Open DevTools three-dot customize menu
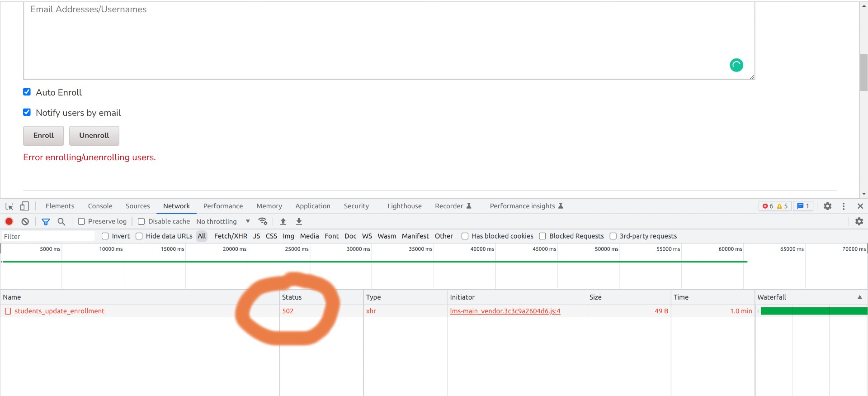868x396 pixels. tap(844, 206)
